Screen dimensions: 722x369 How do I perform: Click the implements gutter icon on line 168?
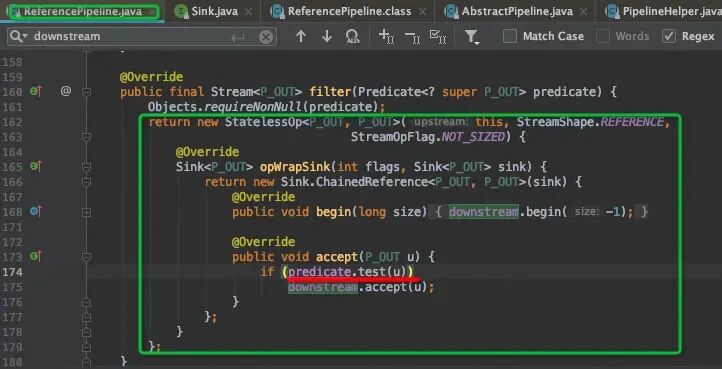click(x=35, y=211)
